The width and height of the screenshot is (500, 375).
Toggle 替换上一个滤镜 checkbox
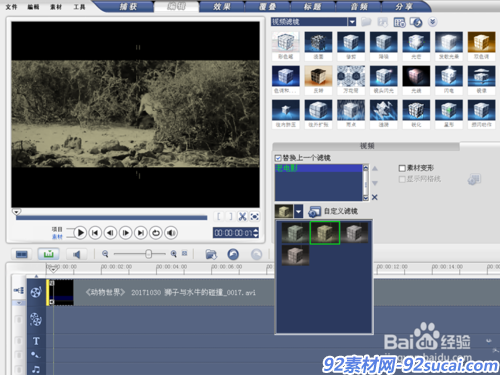[x=278, y=158]
